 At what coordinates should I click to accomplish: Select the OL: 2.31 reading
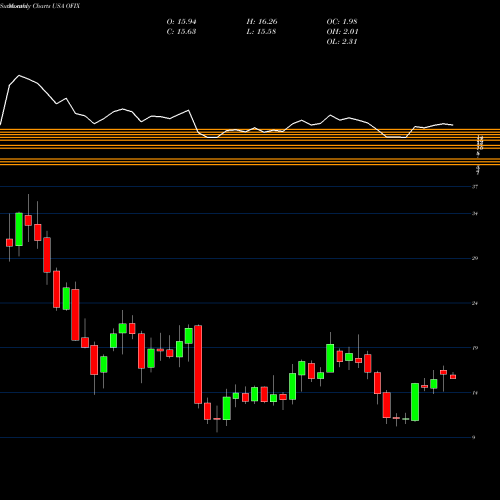pos(342,42)
